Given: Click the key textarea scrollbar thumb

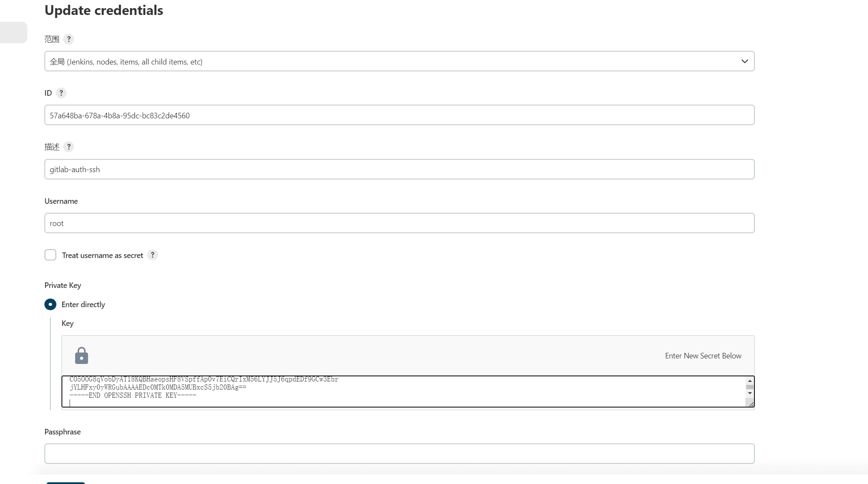Looking at the screenshot, I should point(750,387).
